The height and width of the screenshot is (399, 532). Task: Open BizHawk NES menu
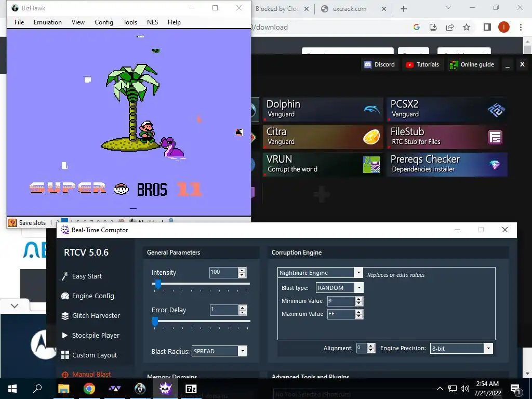point(152,22)
